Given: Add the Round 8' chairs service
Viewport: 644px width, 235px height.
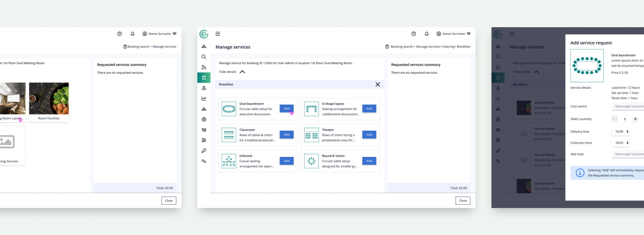Looking at the screenshot, I should click(369, 161).
